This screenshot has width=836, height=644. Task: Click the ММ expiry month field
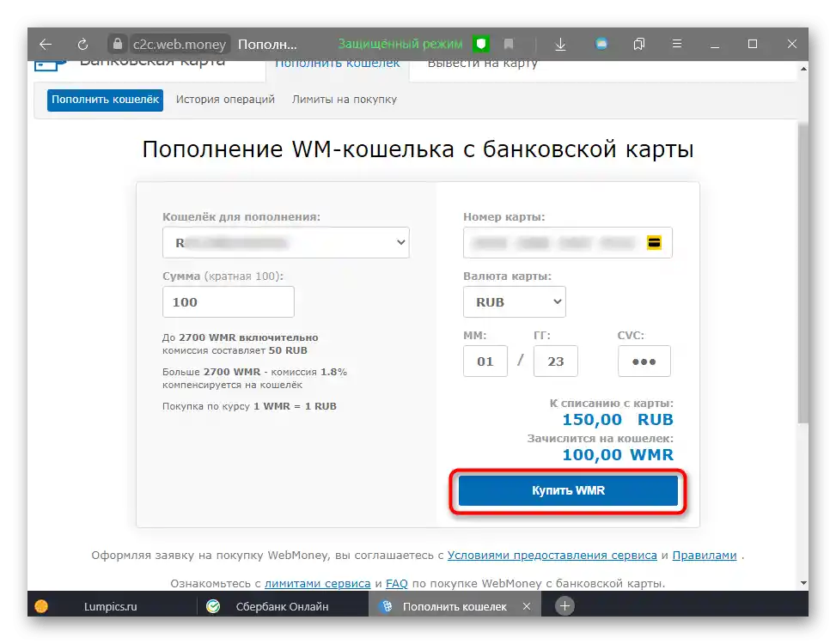485,361
